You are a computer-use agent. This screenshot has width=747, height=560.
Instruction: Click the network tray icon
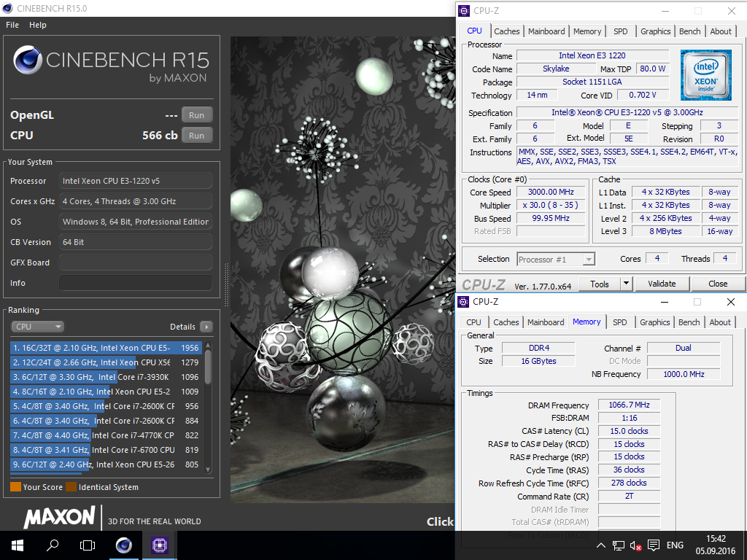click(619, 545)
